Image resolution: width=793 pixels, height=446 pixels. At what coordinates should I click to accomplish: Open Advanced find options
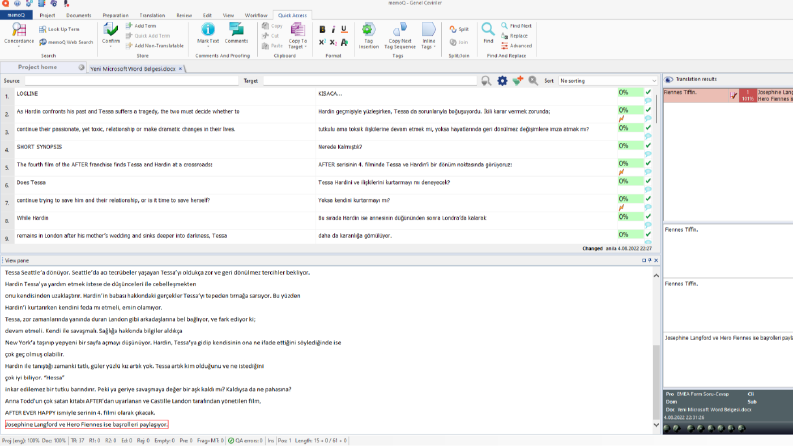[x=517, y=46]
